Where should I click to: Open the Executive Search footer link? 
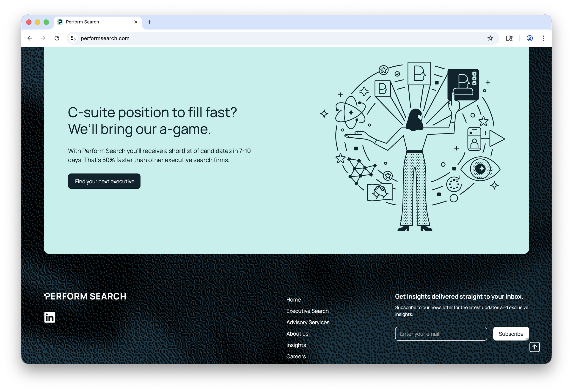[x=307, y=311]
